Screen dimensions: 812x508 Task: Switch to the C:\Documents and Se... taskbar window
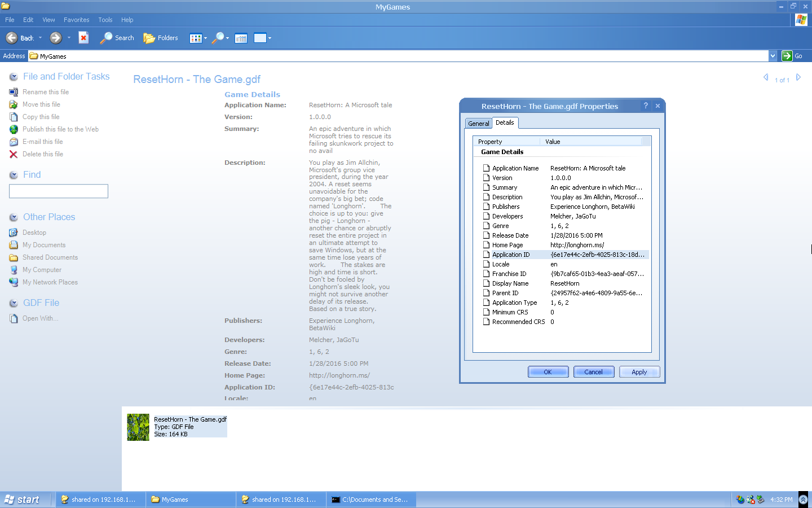pyautogui.click(x=371, y=500)
